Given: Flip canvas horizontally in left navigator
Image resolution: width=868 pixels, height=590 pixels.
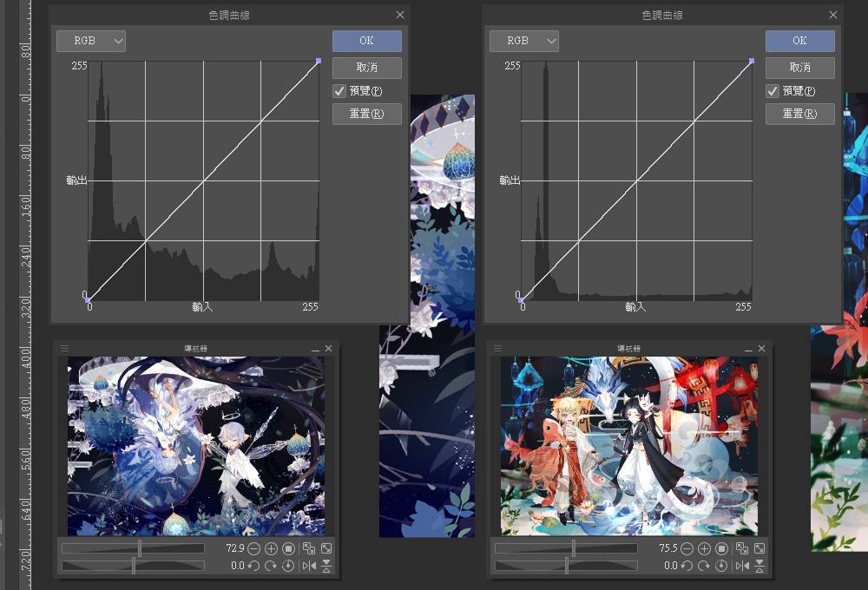Looking at the screenshot, I should point(308,566).
